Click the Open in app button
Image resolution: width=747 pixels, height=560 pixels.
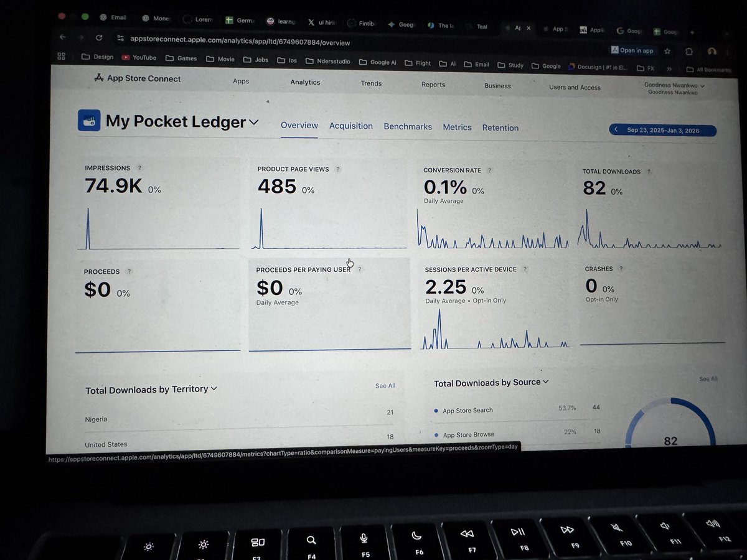pos(632,50)
